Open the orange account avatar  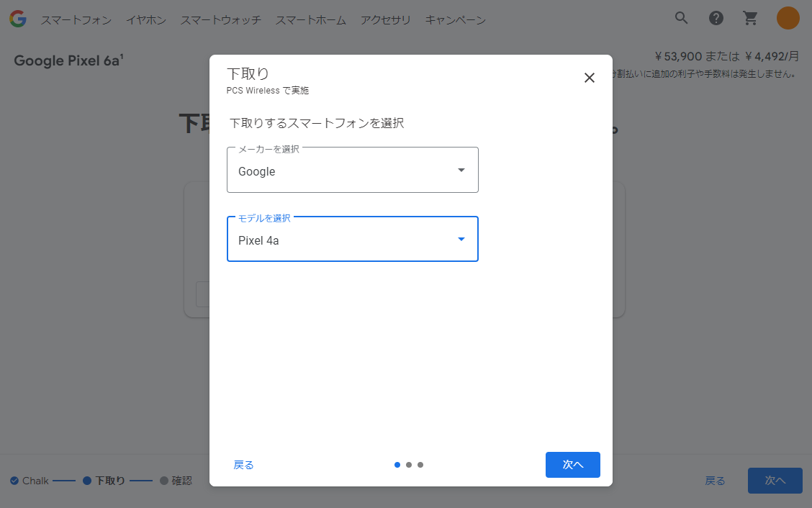coord(788,18)
